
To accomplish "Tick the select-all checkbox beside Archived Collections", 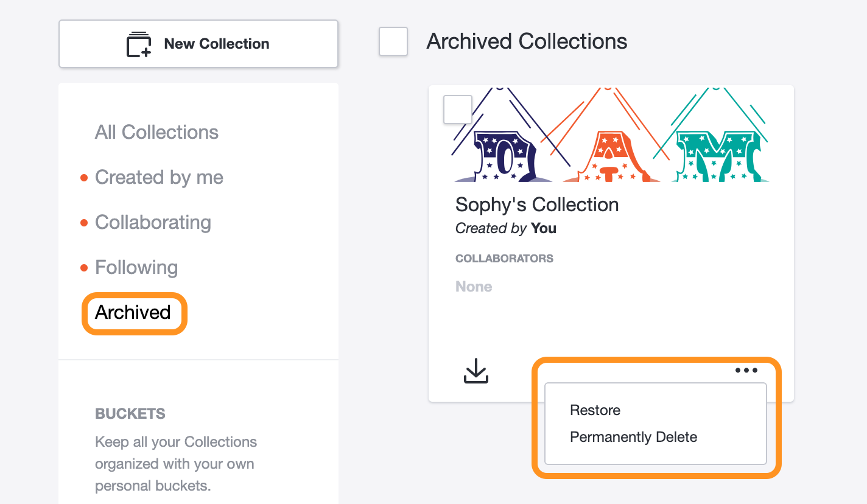I will tap(393, 42).
